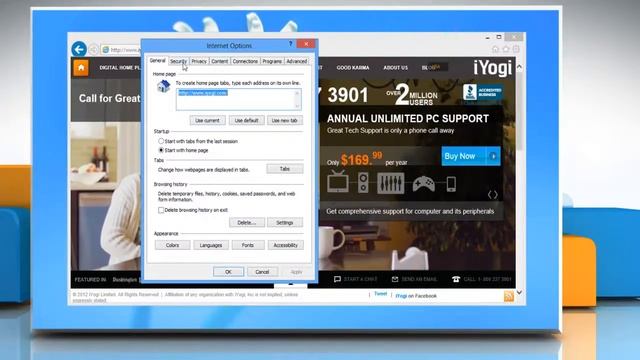Click the speaker icon in the banner

click(363, 183)
